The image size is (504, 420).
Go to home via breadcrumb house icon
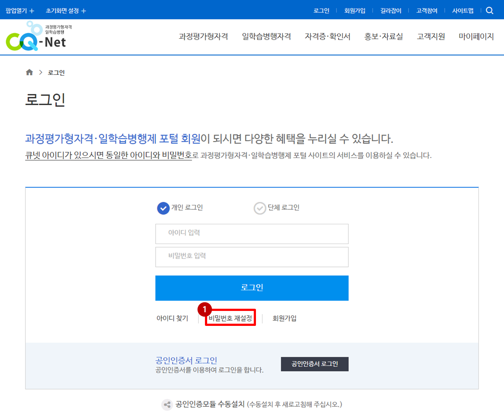pos(29,72)
